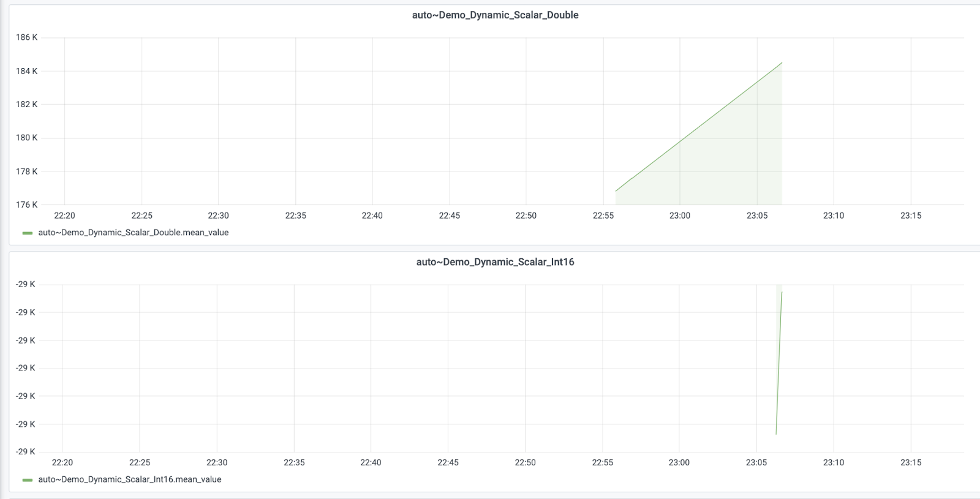Click 22:45 time label in Double chart
980x499 pixels.
(449, 216)
